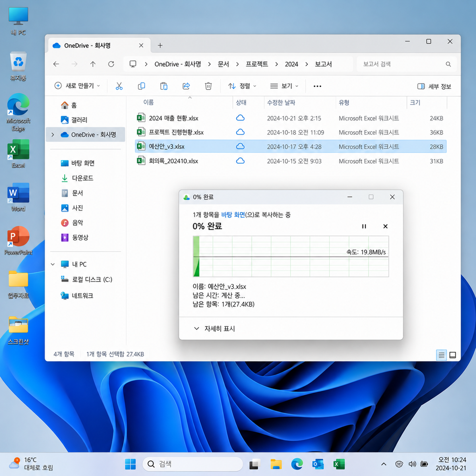476x476 pixels.
Task: Open the more options ellipsis menu
Action: pyautogui.click(x=317, y=86)
